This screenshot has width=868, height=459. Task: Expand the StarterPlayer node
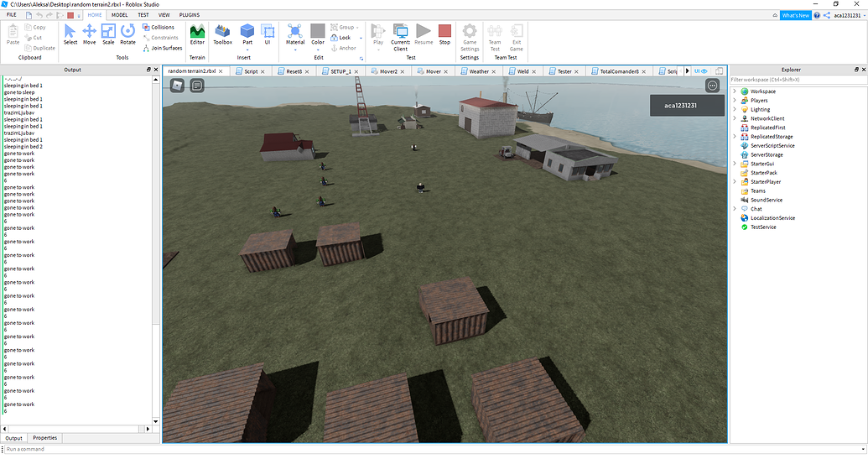point(735,181)
